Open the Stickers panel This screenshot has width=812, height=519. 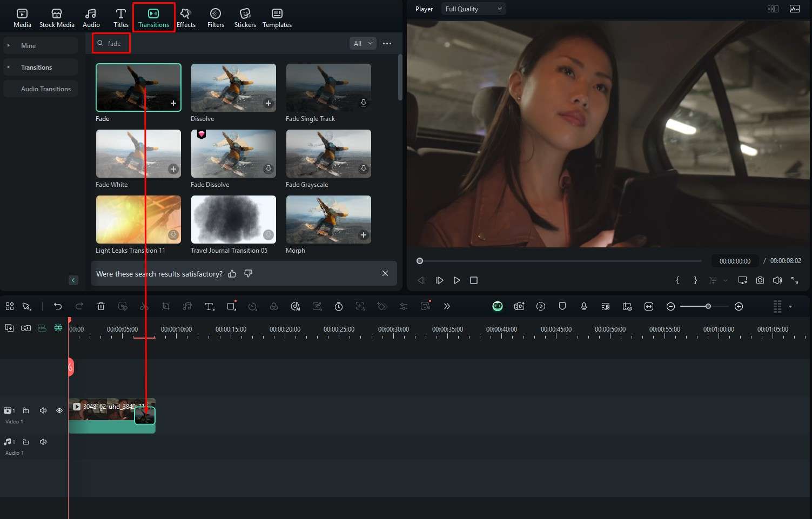[x=245, y=17]
